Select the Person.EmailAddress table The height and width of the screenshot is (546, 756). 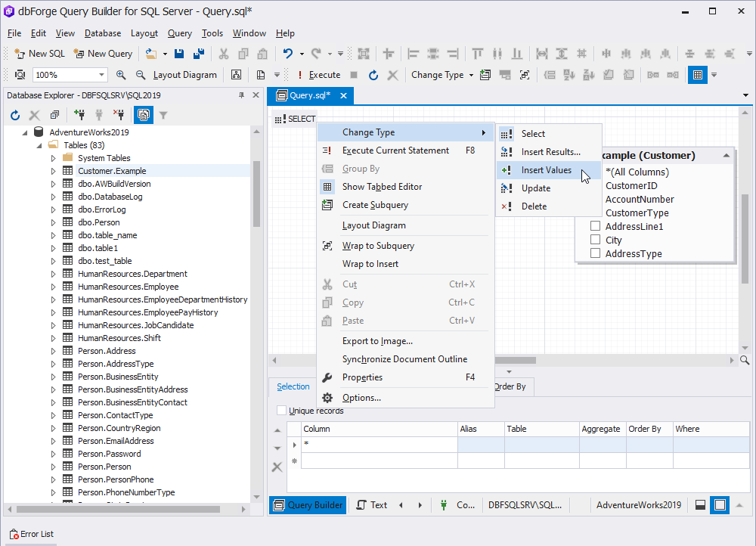pyautogui.click(x=116, y=441)
